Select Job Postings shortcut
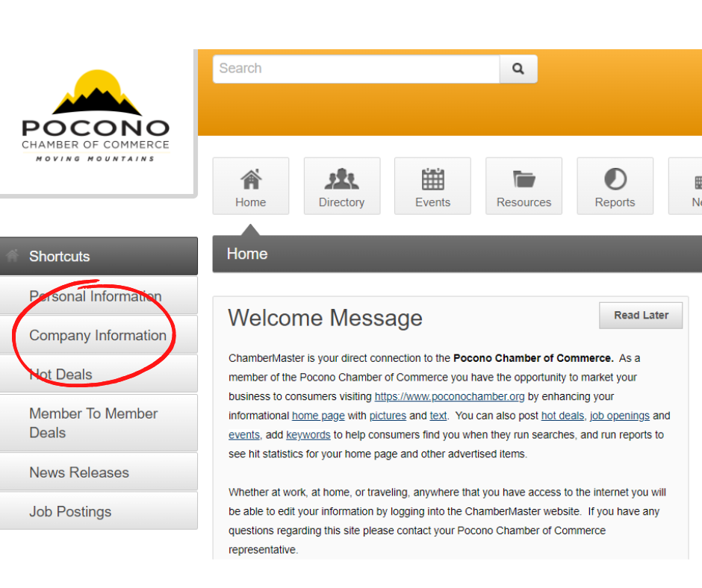 [x=70, y=511]
